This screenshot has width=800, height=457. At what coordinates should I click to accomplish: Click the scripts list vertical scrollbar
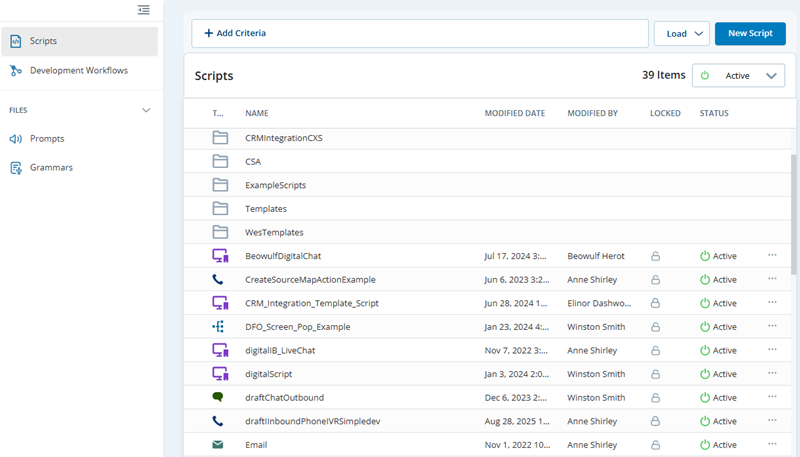795,215
